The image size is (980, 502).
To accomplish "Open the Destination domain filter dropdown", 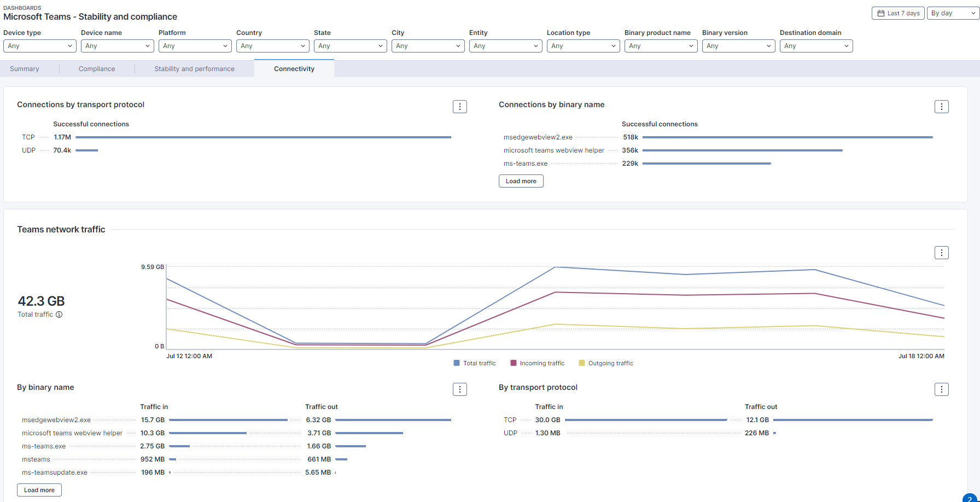I will (x=816, y=46).
